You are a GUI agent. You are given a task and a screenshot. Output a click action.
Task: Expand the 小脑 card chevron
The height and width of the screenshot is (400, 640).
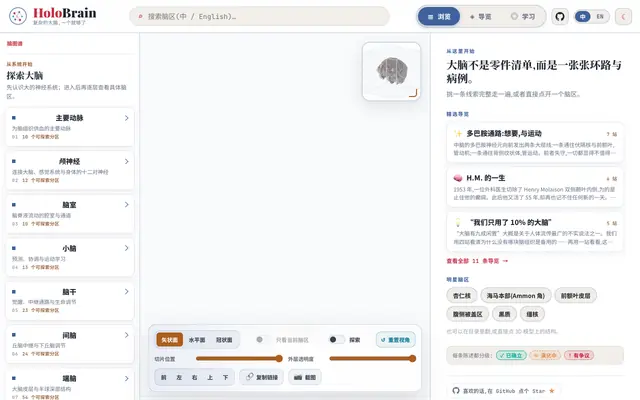tap(127, 248)
